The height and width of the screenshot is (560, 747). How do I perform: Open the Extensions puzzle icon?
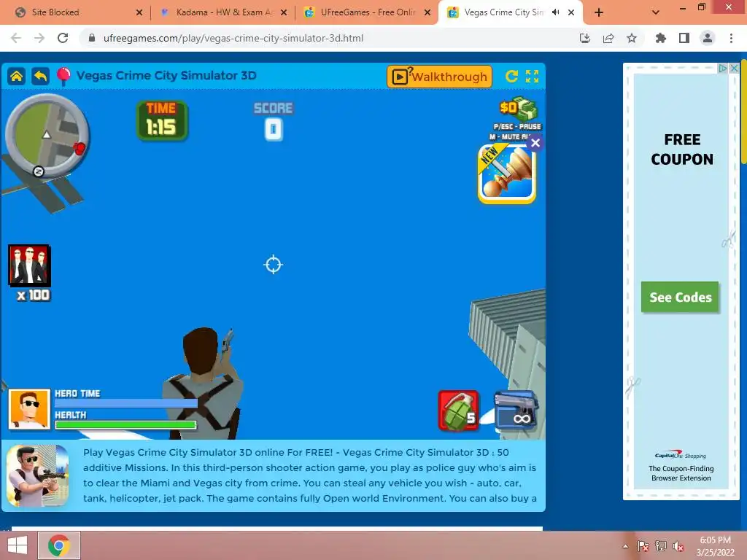tap(661, 38)
